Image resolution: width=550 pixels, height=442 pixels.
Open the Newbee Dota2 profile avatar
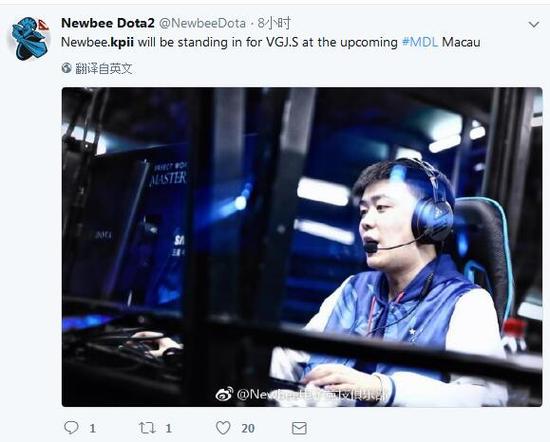[29, 39]
